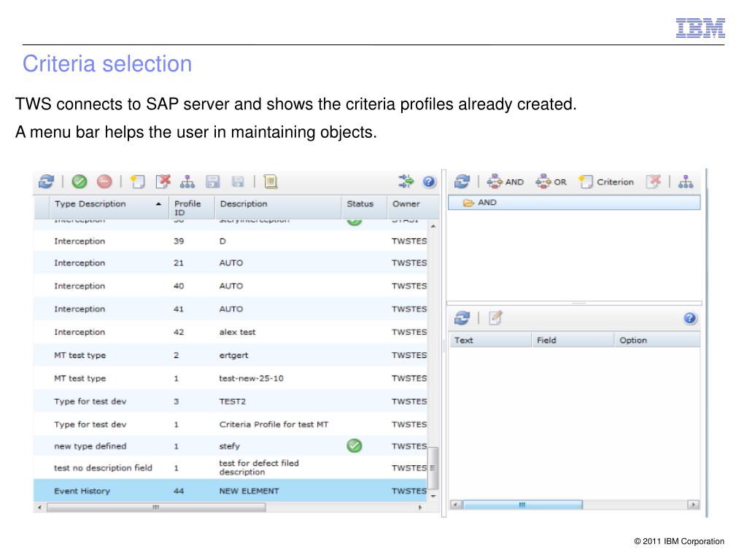
Task: Click the green checkmark activate icon
Action: (79, 182)
